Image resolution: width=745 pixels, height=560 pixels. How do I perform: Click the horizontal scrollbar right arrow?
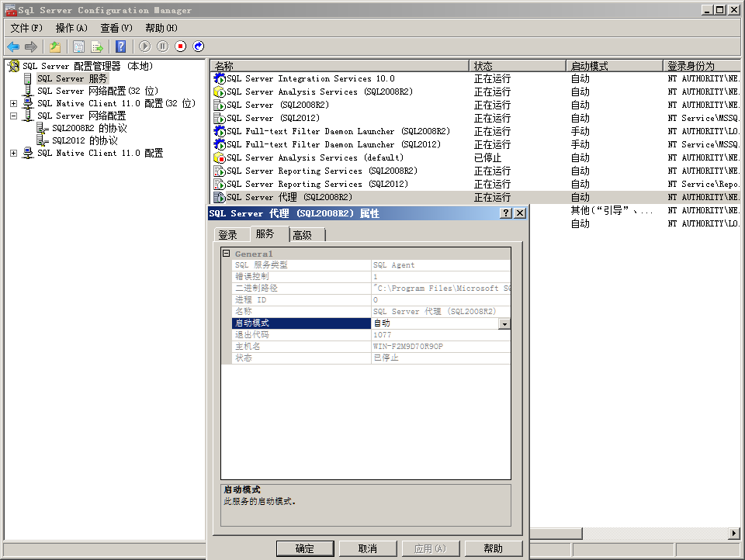coord(734,534)
